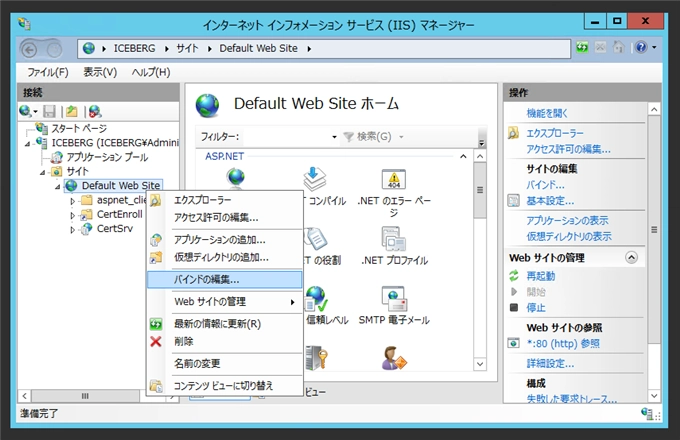Choose バインドの編集... from context menu
680x440 pixels.
pyautogui.click(x=225, y=280)
